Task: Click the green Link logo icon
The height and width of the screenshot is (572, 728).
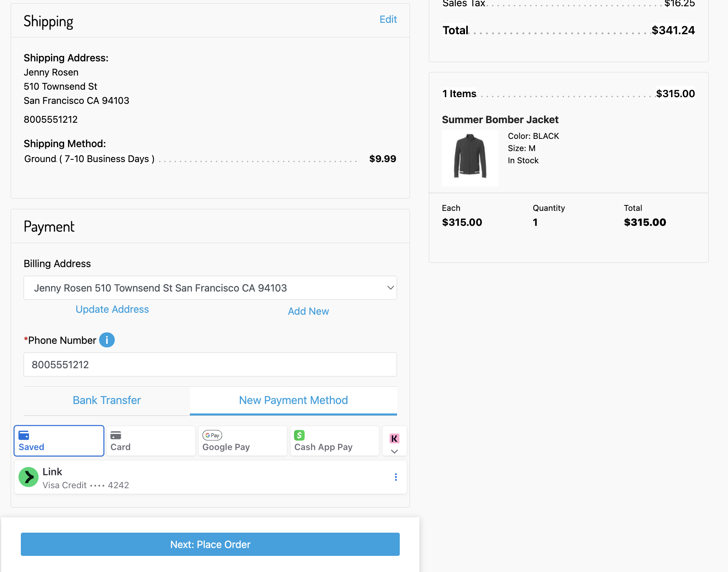Action: 29,477
